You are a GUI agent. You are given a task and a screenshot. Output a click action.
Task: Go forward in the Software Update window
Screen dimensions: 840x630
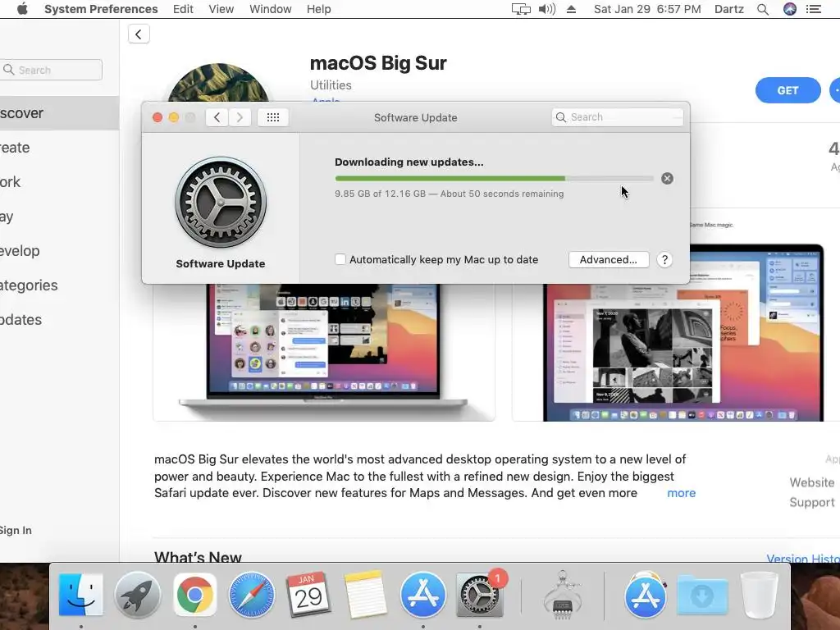[x=240, y=117]
